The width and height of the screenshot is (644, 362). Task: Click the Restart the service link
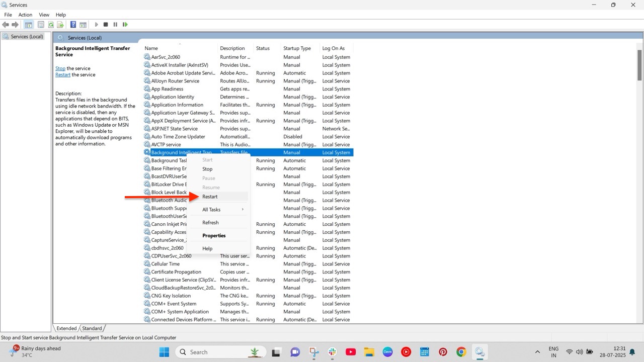pyautogui.click(x=62, y=74)
